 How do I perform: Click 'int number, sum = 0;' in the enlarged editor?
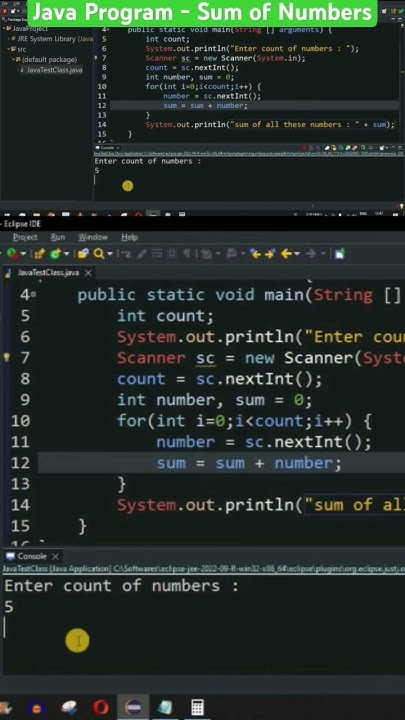click(x=214, y=400)
